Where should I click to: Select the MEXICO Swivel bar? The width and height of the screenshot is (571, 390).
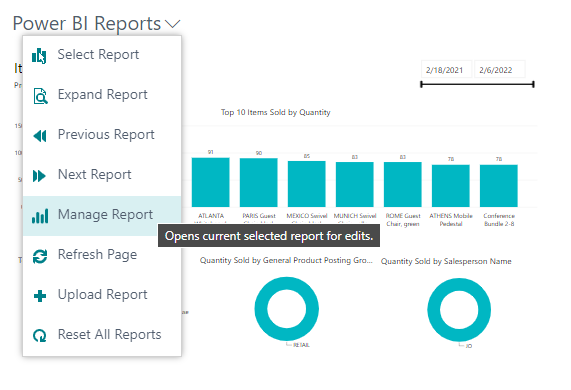307,184
